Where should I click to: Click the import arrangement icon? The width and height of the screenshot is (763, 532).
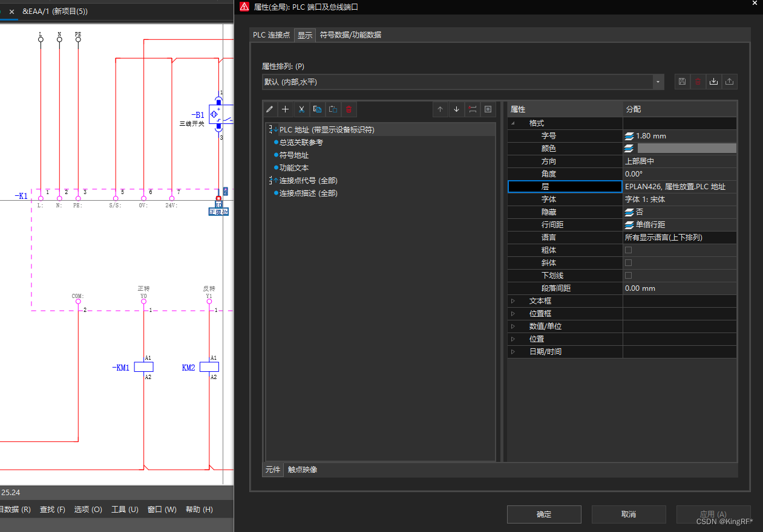[x=714, y=82]
